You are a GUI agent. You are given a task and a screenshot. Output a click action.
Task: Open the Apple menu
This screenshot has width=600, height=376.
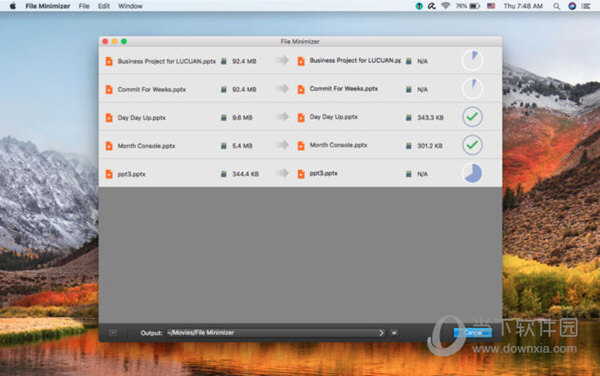pos(13,6)
